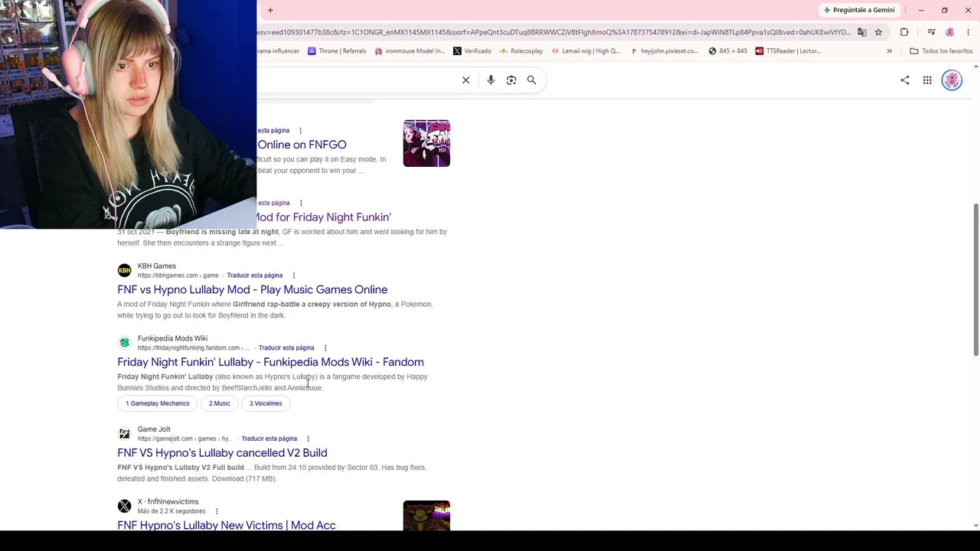Click the Pregúntale a Gemini button
Viewport: 980px width, 551px height.
[858, 10]
